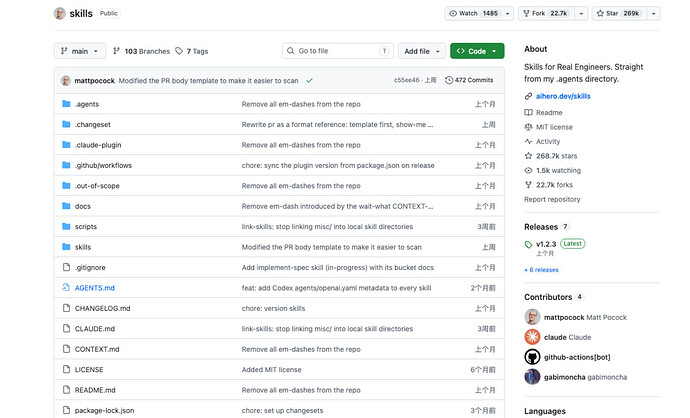The image size is (690, 418).
Task: Click the docs folder icon
Action: pos(66,206)
